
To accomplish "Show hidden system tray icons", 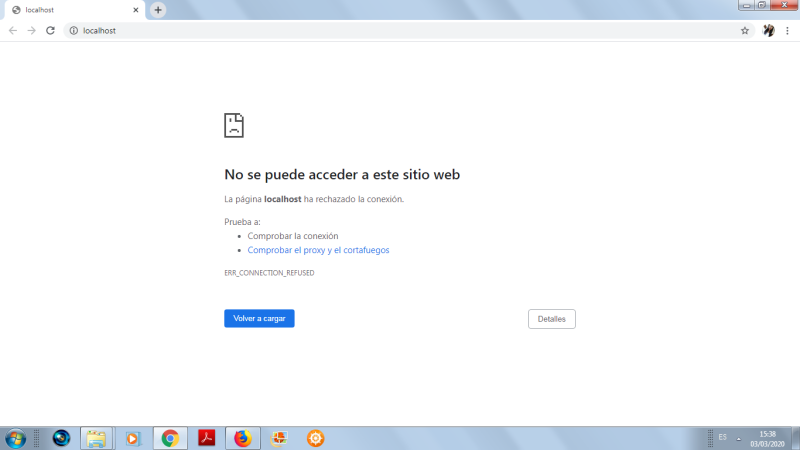I will 738,439.
